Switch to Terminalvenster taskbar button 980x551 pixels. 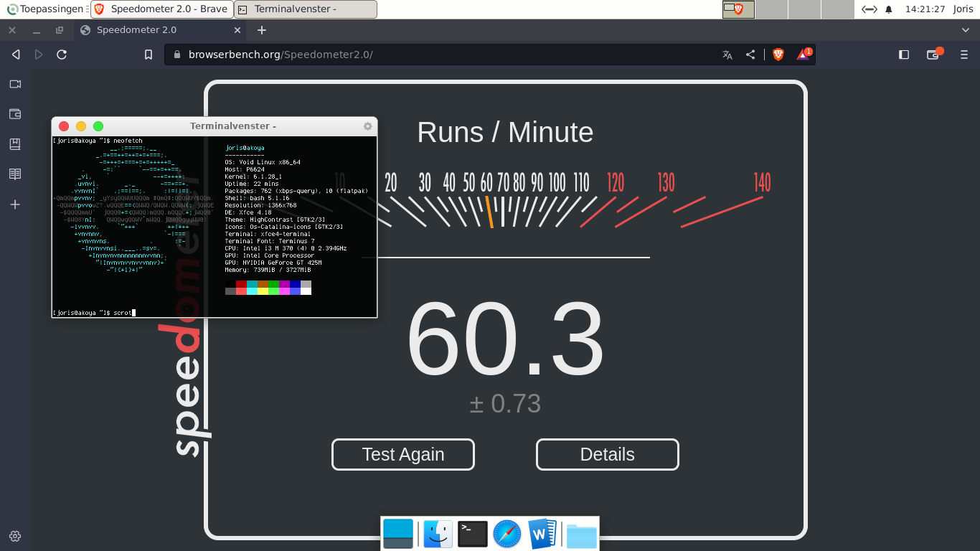click(306, 9)
